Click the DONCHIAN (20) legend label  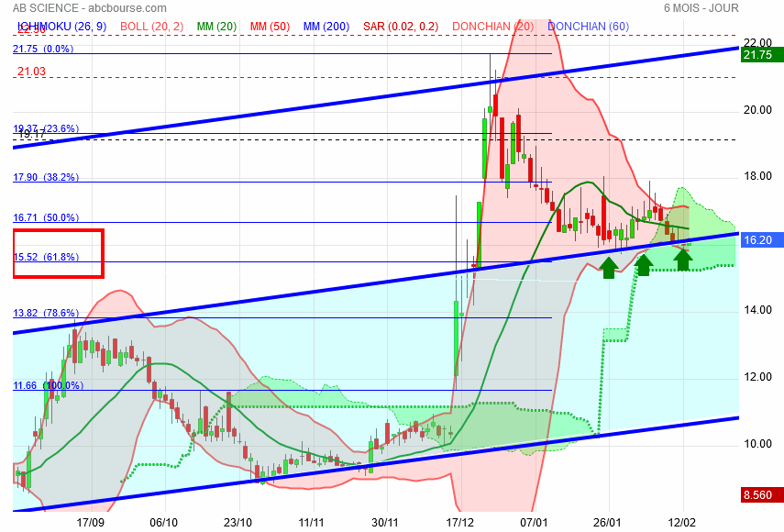coord(492,27)
